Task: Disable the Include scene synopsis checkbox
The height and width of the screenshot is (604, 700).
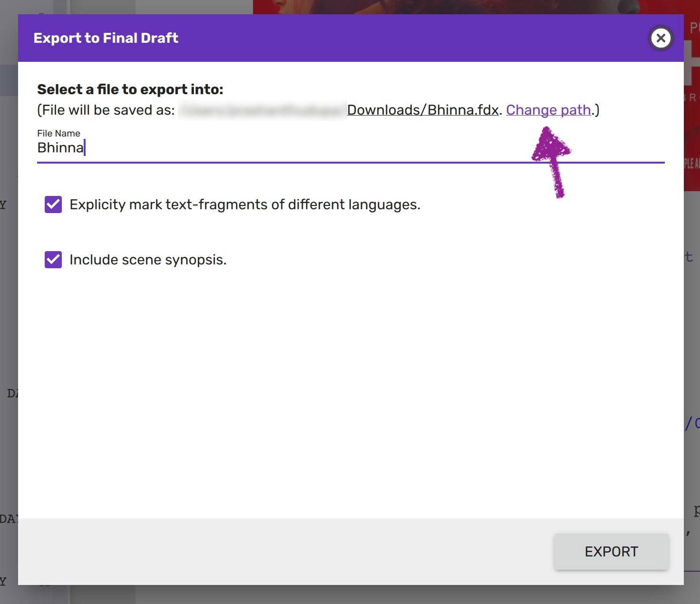Action: (x=53, y=260)
